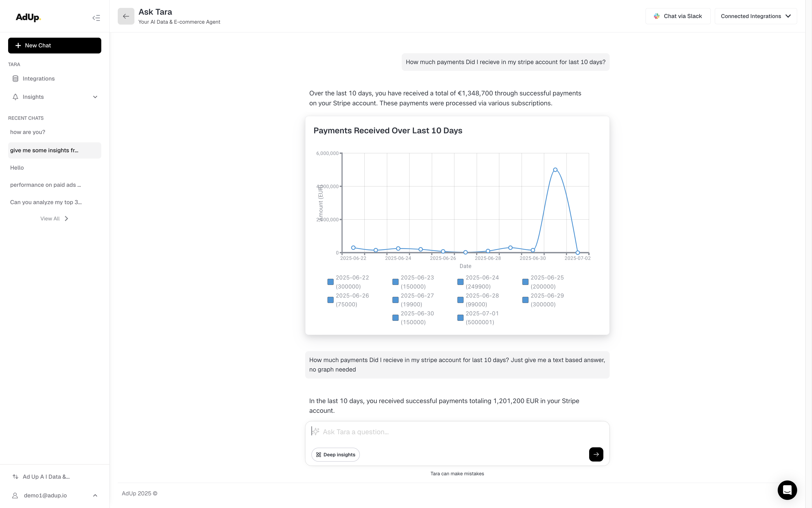Click the Integrations database icon
The width and height of the screenshot is (812, 508).
16,79
